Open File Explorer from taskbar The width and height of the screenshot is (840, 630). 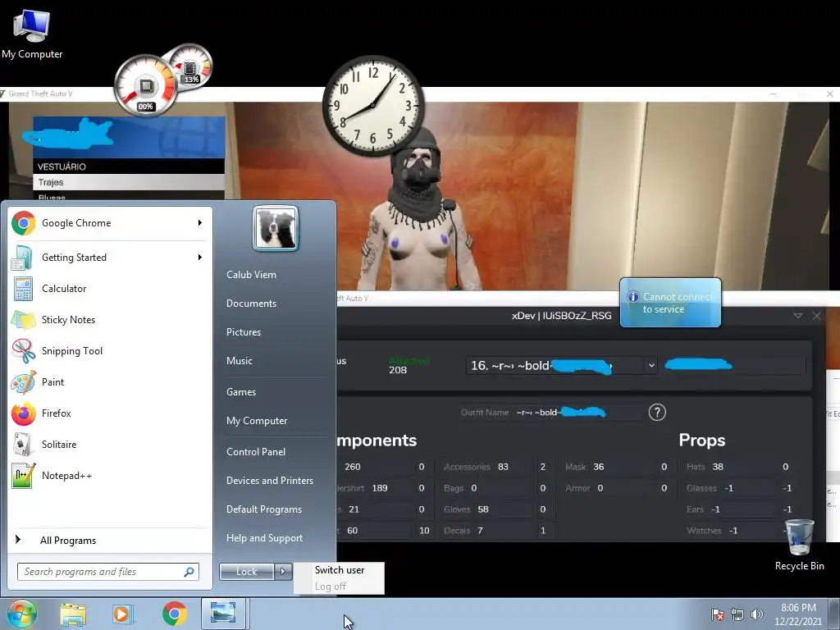point(73,614)
